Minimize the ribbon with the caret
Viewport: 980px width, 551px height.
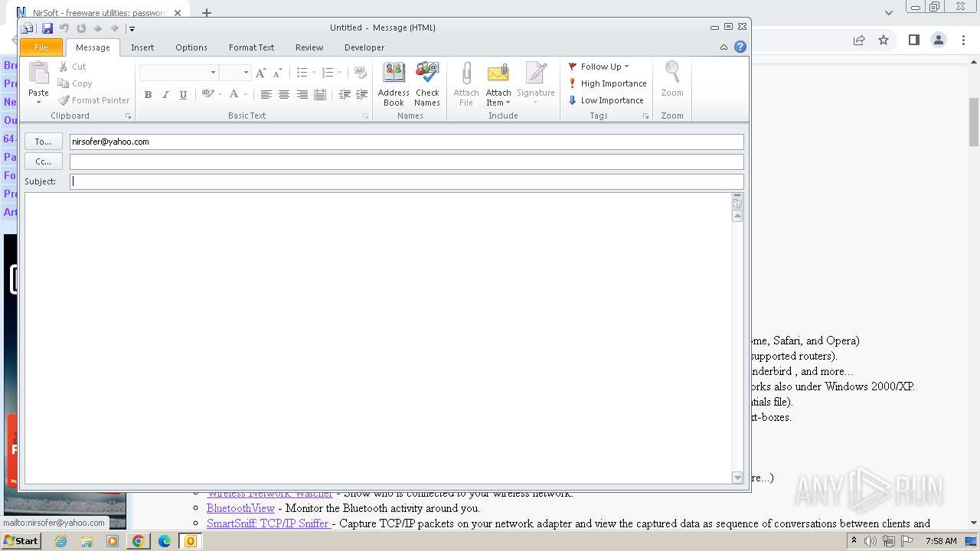pyautogui.click(x=724, y=47)
